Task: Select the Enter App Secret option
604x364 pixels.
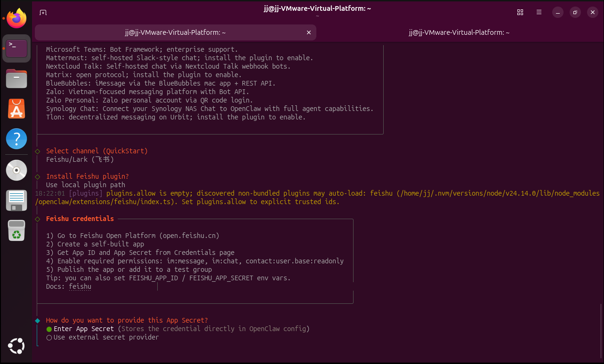Action: [x=83, y=329]
